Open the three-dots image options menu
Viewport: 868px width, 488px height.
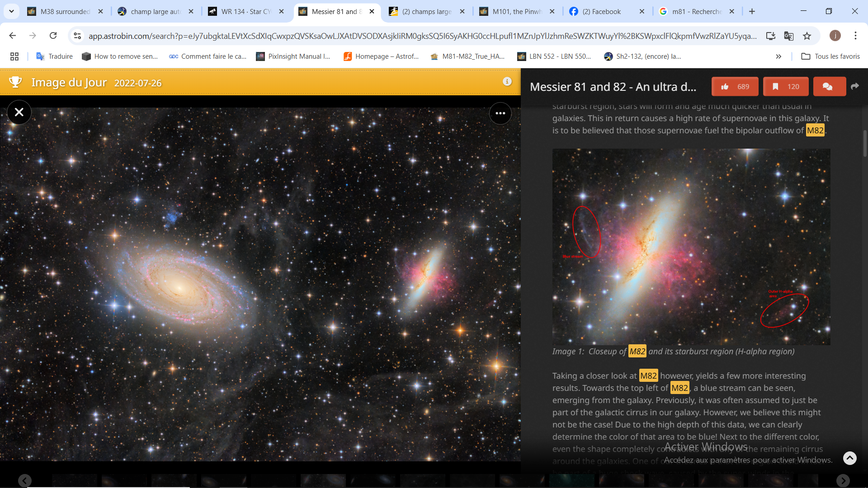pos(500,113)
